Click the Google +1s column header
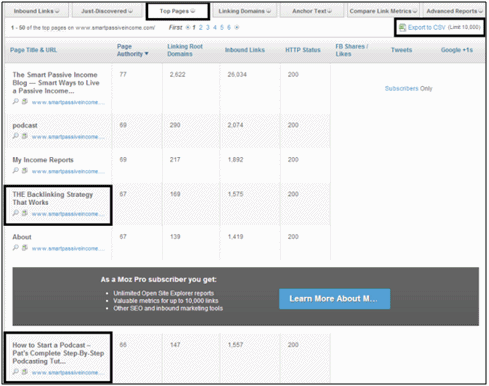Viewport: 489px width, 386px height. click(457, 50)
